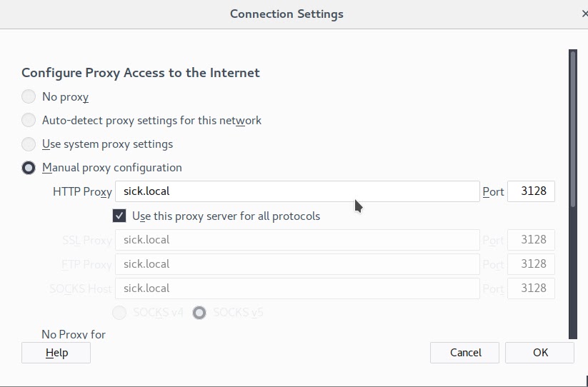Click the HTTP Proxy address field
The height and width of the screenshot is (387, 588).
click(297, 191)
